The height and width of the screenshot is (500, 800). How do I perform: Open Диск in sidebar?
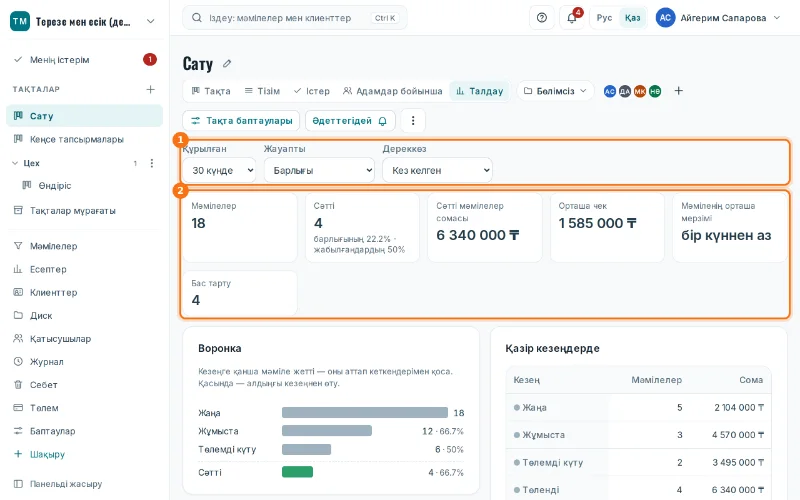tap(84, 315)
